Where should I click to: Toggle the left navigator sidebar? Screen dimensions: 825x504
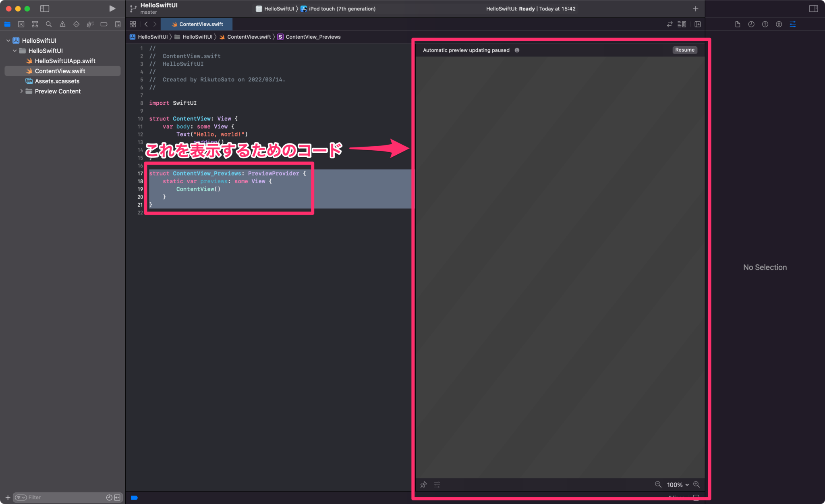tap(45, 8)
